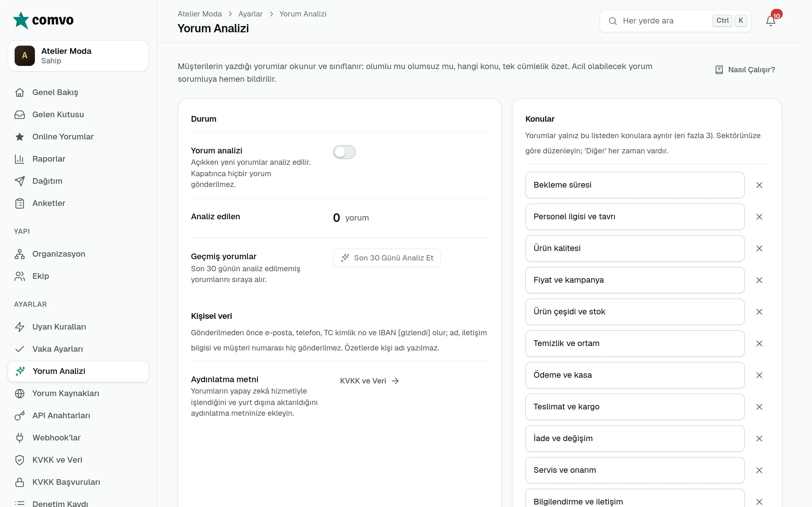This screenshot has width=812, height=507.
Task: Open the Gelen Kutusu inbox icon
Action: 20,115
